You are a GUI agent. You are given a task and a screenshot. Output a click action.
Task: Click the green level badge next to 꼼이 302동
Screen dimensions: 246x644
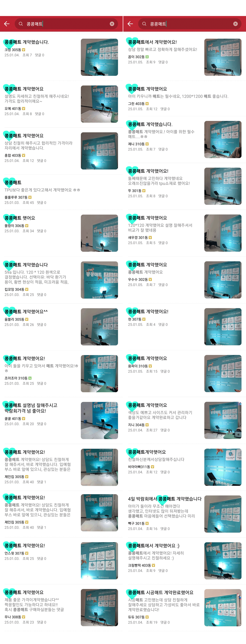coord(147,57)
